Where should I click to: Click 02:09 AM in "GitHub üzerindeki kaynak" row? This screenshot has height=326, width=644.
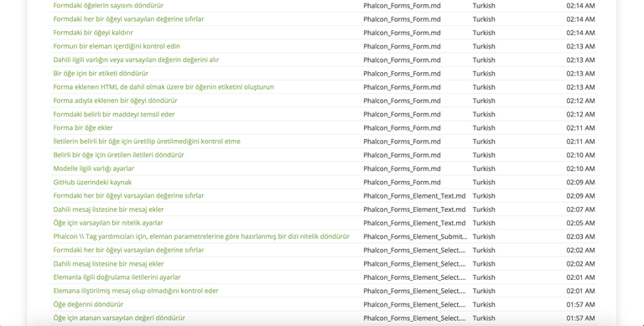(580, 182)
